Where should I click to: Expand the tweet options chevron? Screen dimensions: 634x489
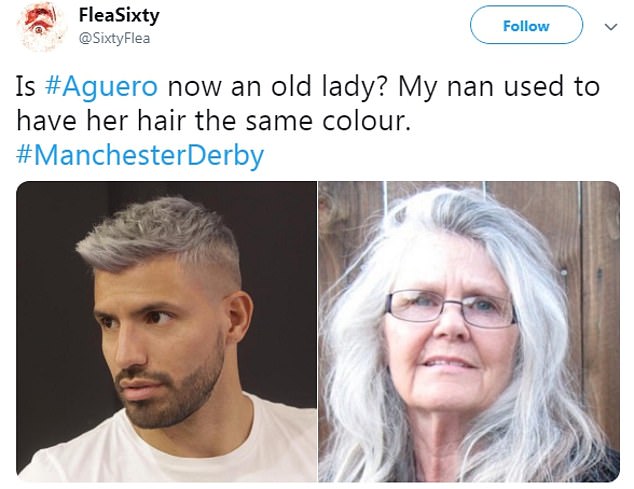tap(611, 27)
